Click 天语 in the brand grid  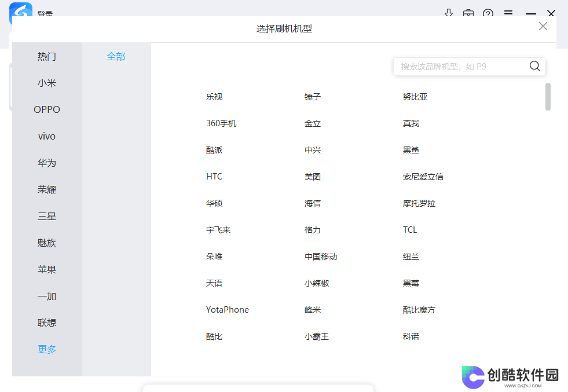tap(214, 283)
